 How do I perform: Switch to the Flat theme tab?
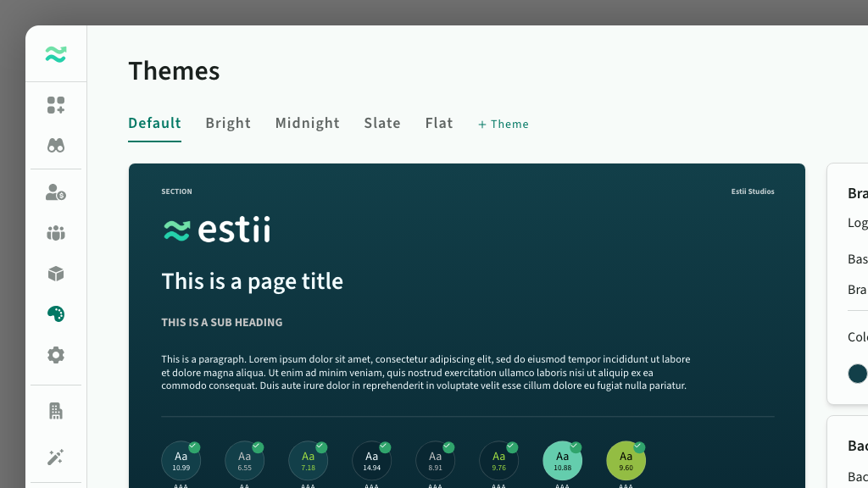click(439, 124)
